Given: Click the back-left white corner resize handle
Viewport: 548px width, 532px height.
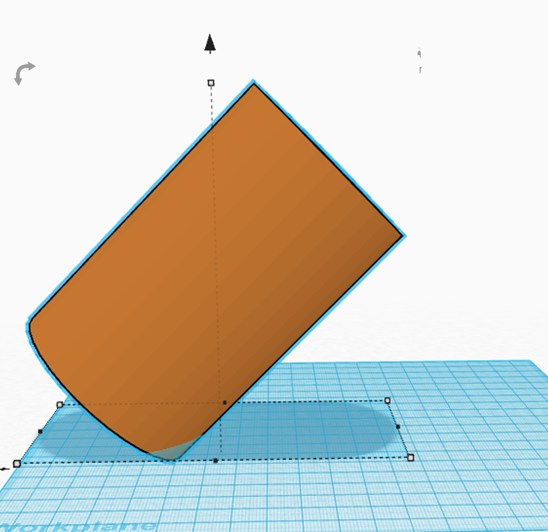Looking at the screenshot, I should 60,405.
